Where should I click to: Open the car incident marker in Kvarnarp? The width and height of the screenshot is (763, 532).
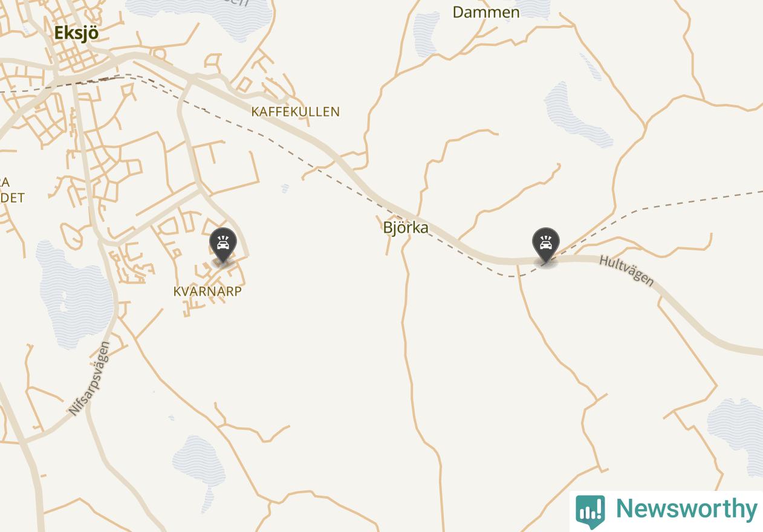(223, 245)
